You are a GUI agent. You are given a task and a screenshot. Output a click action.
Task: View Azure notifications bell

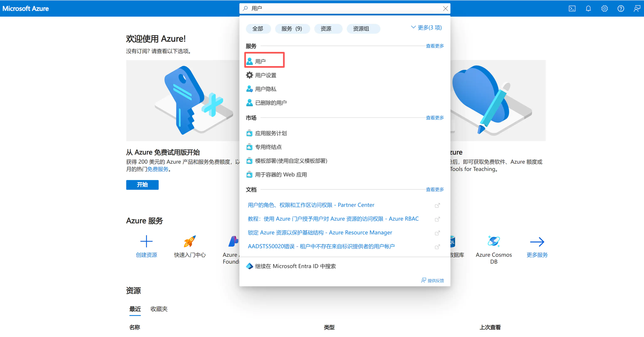[x=588, y=8]
